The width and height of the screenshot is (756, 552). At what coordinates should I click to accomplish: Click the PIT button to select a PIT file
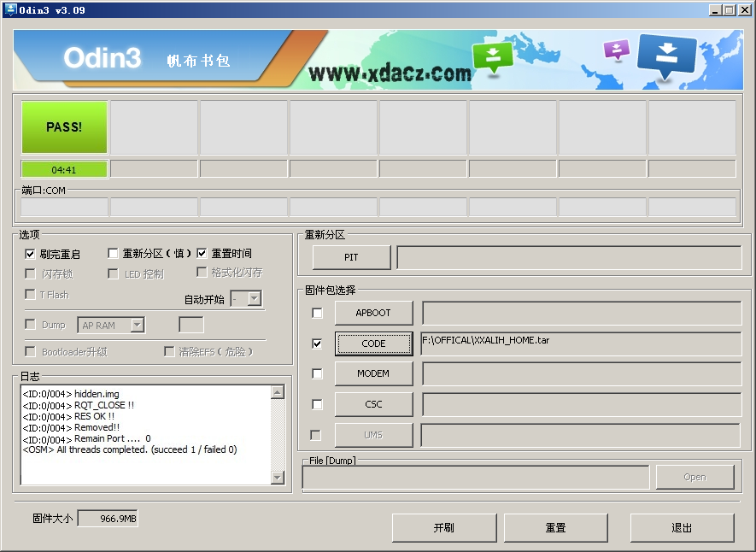[x=350, y=256]
